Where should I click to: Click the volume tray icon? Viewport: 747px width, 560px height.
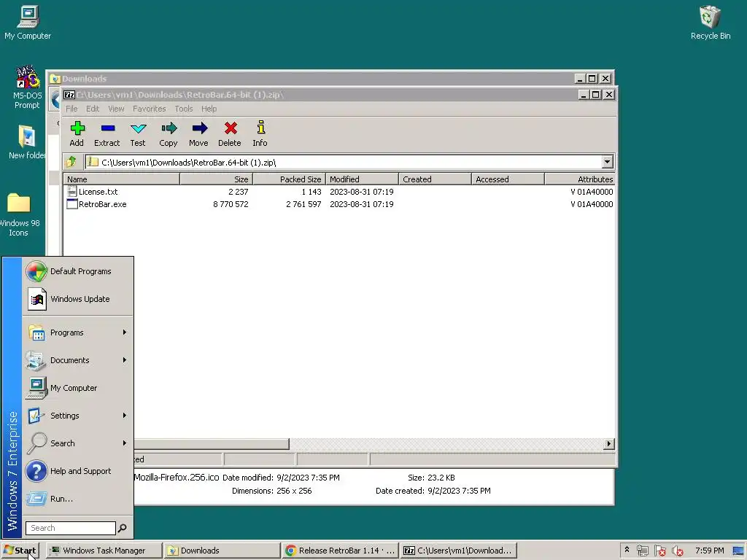pos(677,551)
